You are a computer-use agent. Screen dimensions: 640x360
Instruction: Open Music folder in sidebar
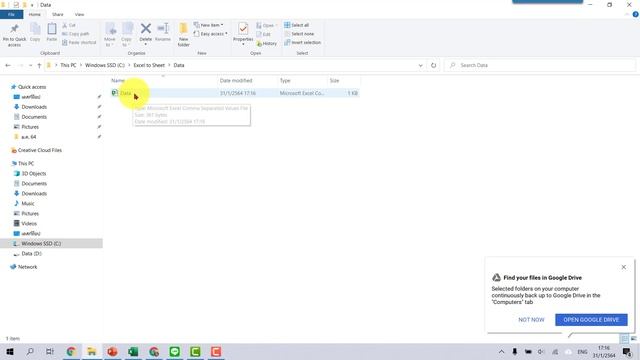pyautogui.click(x=28, y=203)
